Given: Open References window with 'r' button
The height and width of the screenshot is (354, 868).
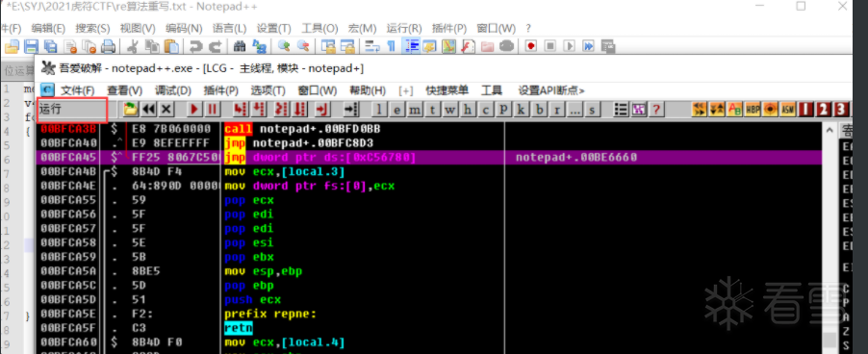Looking at the screenshot, I should click(557, 110).
